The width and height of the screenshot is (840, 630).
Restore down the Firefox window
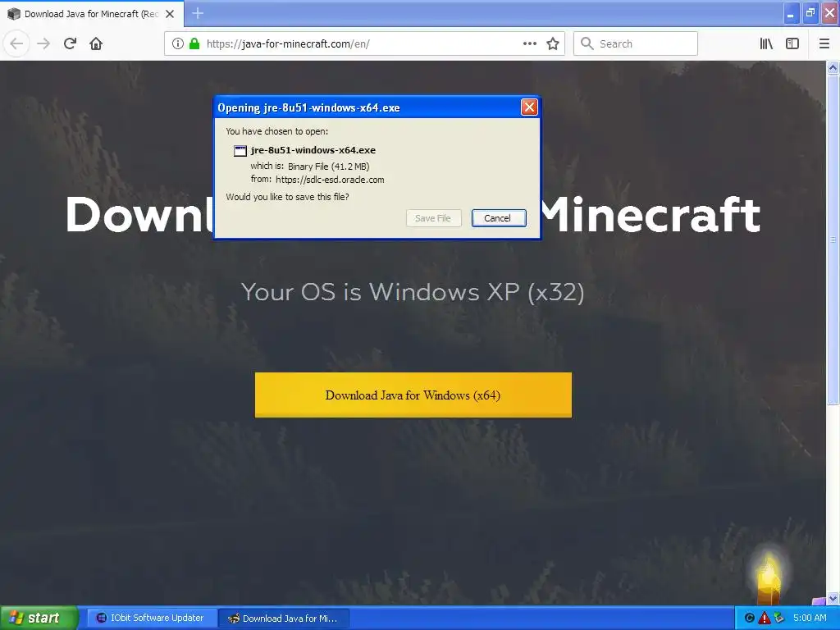[810, 13]
